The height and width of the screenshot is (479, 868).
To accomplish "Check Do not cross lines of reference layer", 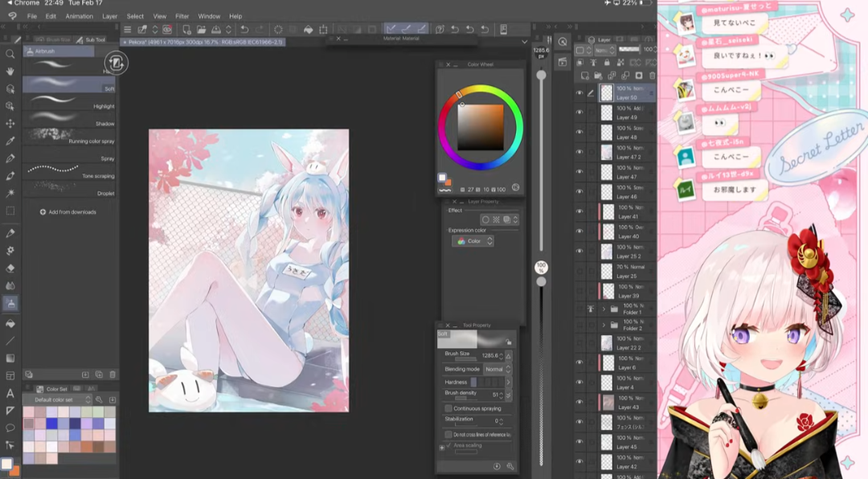I will click(x=448, y=435).
